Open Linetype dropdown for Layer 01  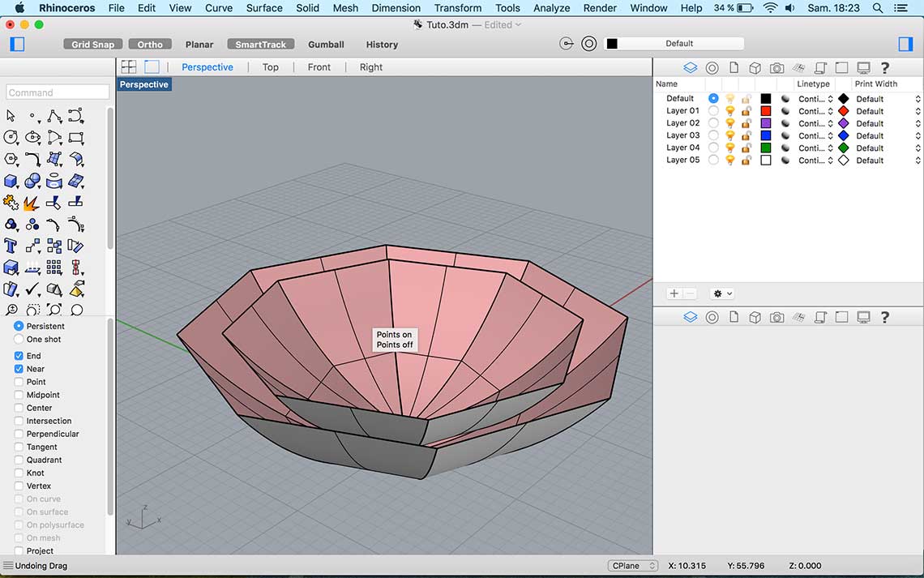815,111
